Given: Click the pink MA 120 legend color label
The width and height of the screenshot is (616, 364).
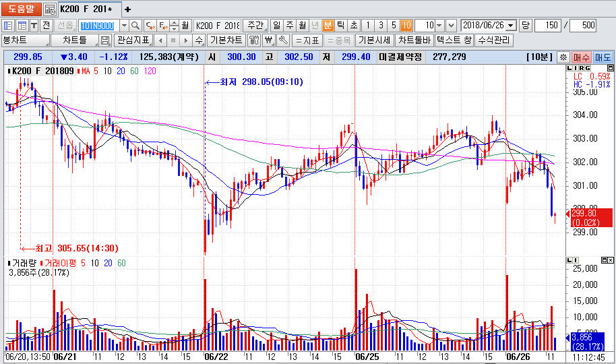Looking at the screenshot, I should click(x=150, y=71).
